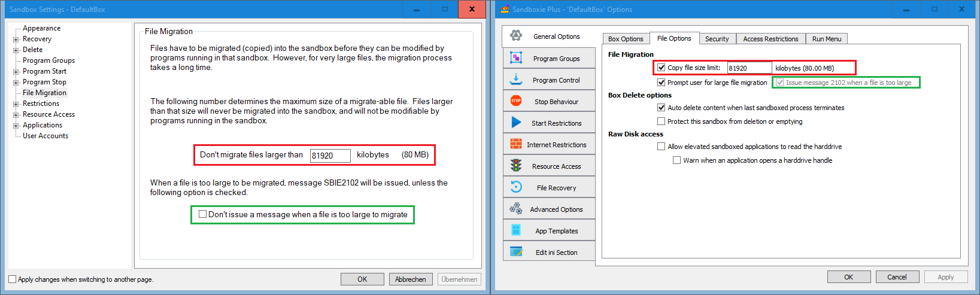Click the Stop Behaviour stop-sign icon

click(x=515, y=101)
